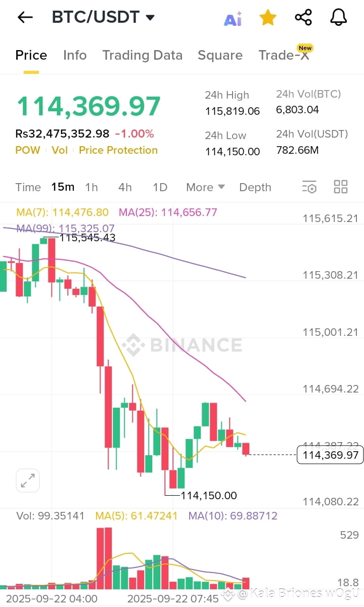Select the 4h chart interval
Image resolution: width=364 pixels, height=607 pixels.
pos(125,187)
